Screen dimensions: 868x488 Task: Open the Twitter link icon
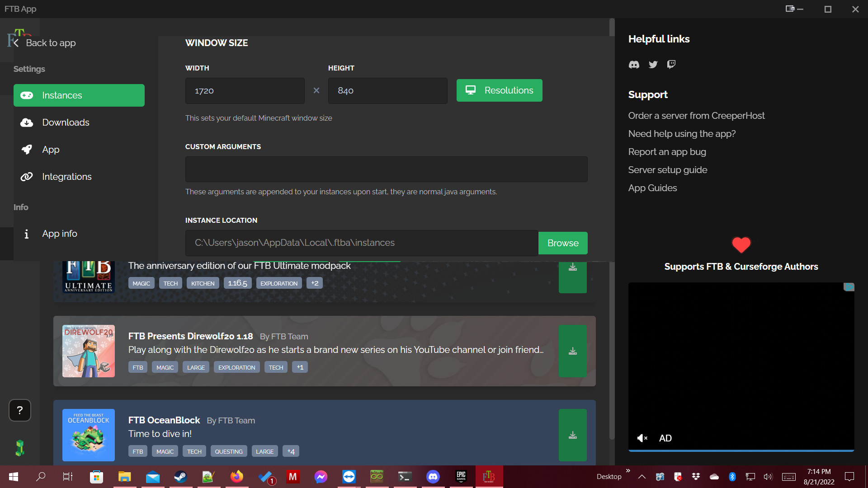(653, 65)
